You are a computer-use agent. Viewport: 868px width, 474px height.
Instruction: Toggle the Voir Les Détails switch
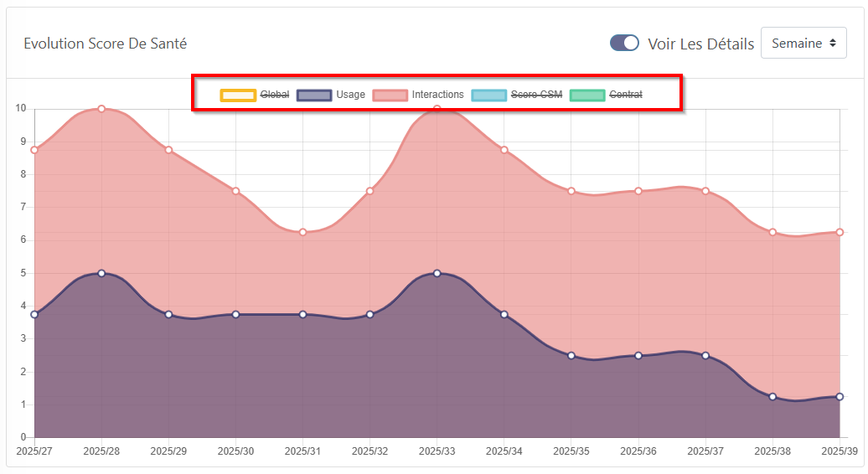[x=624, y=44]
